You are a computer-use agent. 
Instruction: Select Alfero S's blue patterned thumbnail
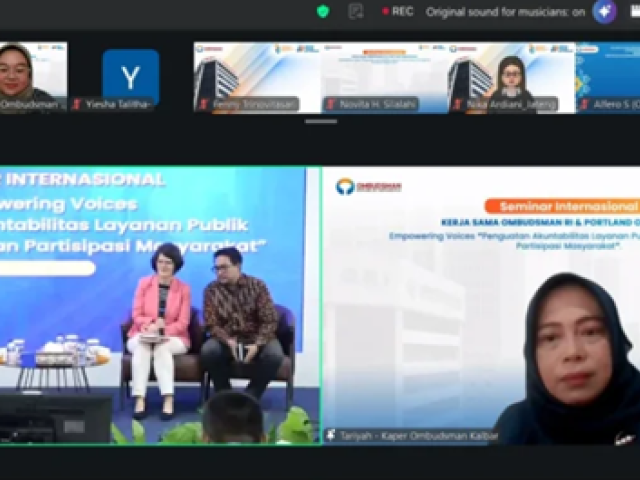[608, 78]
